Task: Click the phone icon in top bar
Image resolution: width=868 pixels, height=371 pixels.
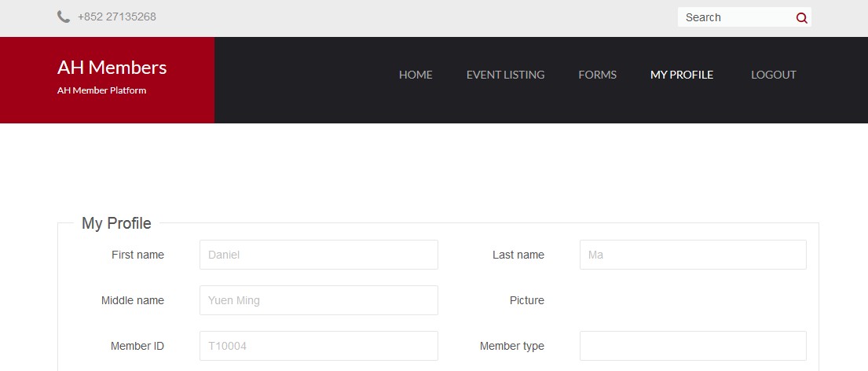Action: pyautogui.click(x=64, y=17)
